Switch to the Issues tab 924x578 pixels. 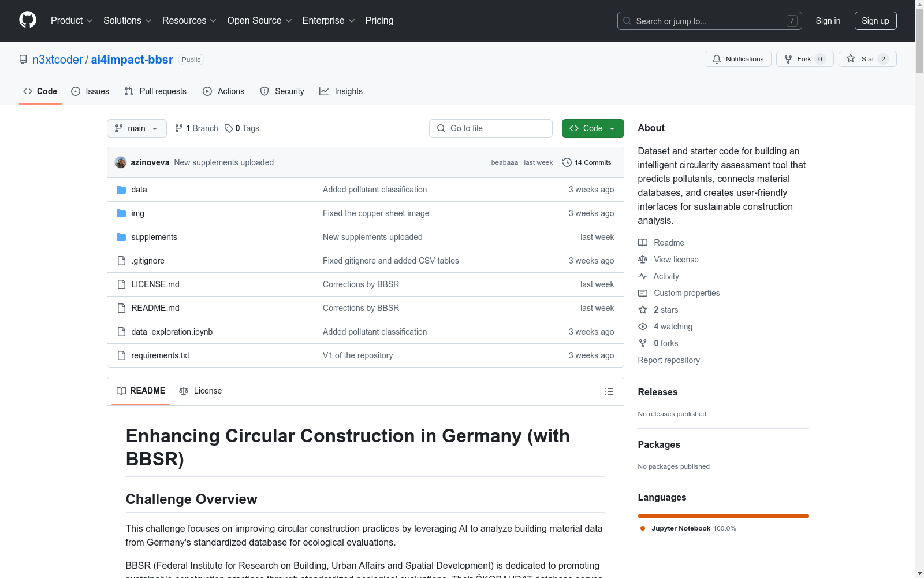tap(90, 91)
